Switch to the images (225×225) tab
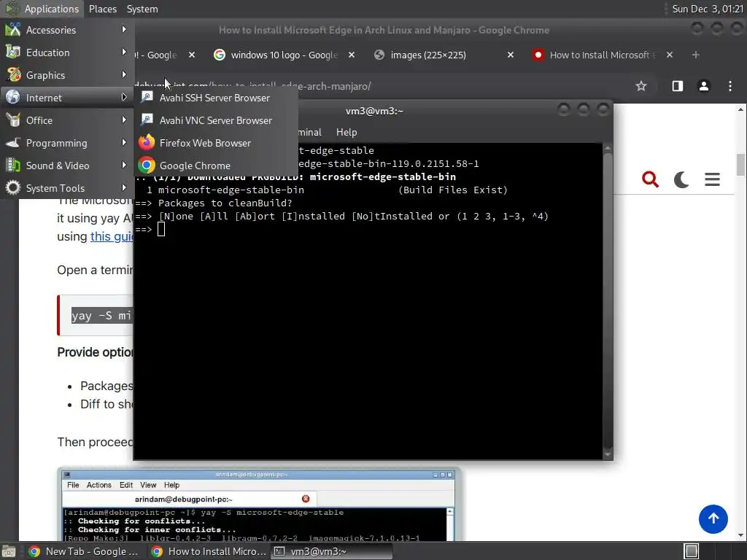Image resolution: width=747 pixels, height=560 pixels. coord(429,55)
